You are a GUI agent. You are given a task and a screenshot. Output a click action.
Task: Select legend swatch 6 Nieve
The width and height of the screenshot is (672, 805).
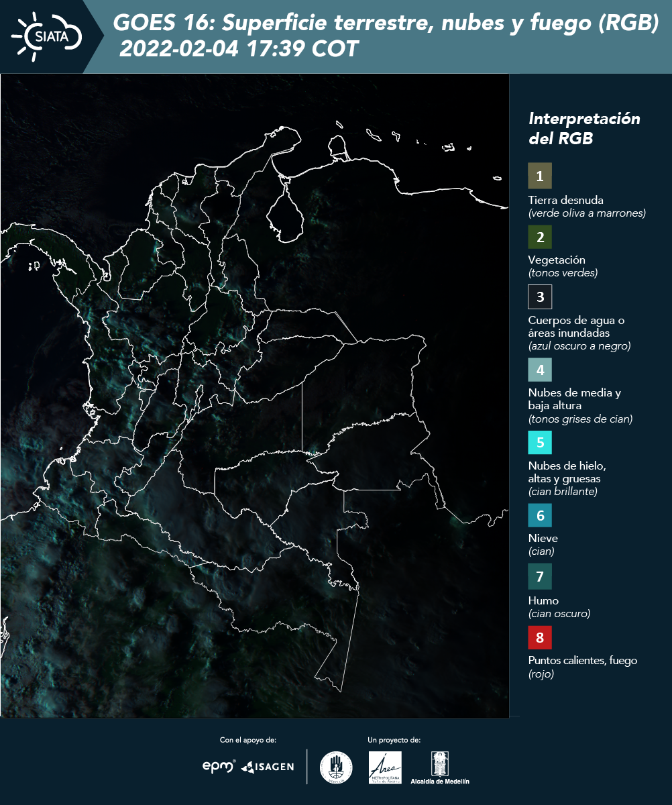pyautogui.click(x=540, y=515)
